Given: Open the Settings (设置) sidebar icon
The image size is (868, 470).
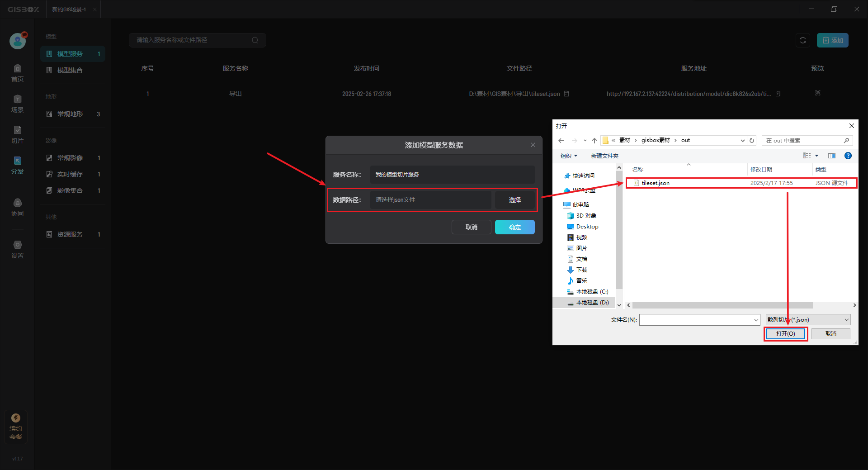Looking at the screenshot, I should [17, 249].
